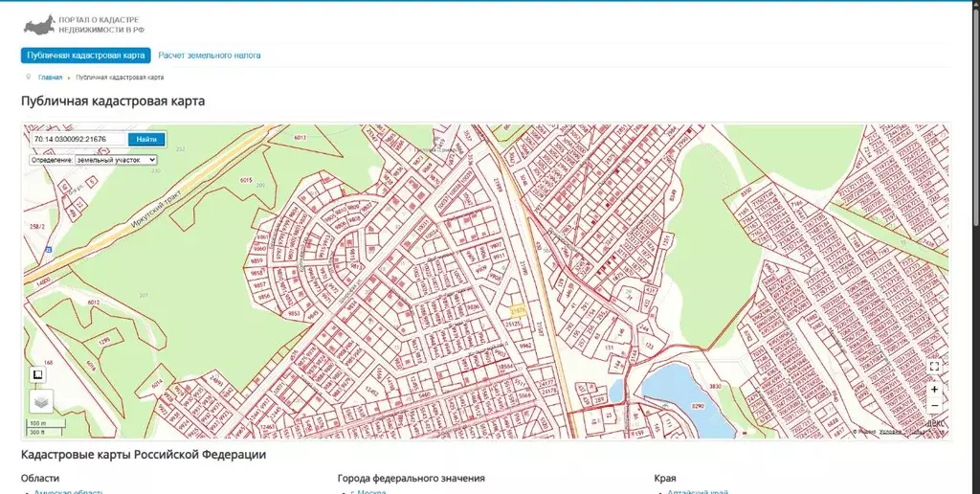The height and width of the screenshot is (494, 980).
Task: Zoom in the map with plus button
Action: coord(934,389)
